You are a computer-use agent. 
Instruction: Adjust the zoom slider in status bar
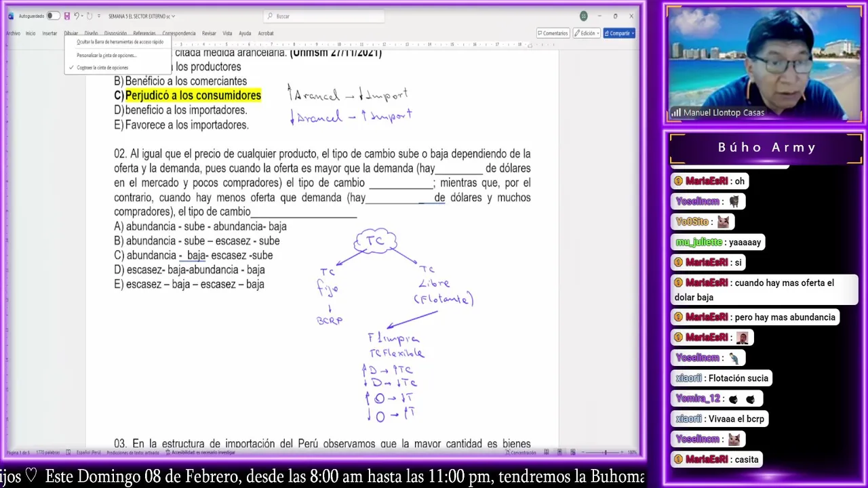click(602, 452)
